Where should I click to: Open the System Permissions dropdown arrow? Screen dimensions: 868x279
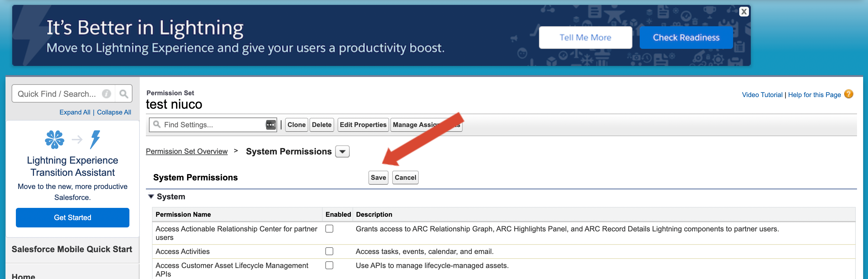[x=342, y=152]
